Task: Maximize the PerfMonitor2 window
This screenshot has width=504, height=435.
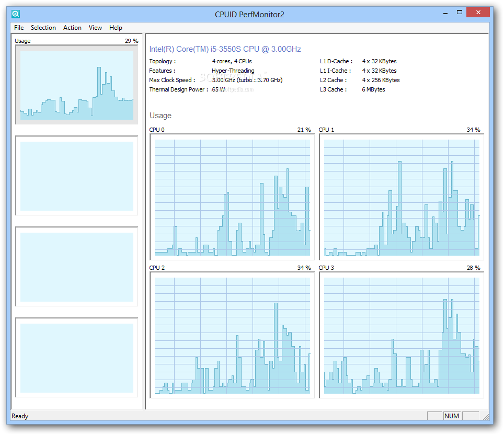Action: (x=460, y=13)
